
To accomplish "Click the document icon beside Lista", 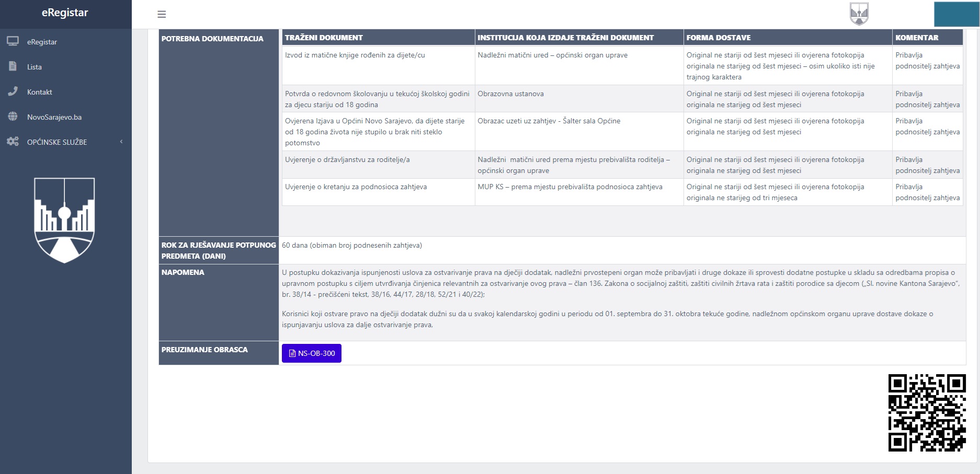I will click(x=13, y=66).
